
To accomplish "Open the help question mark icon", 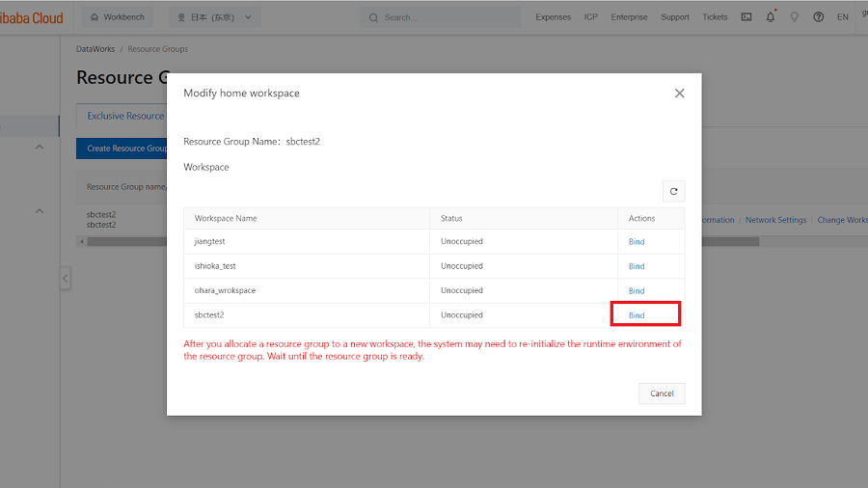I will click(819, 17).
